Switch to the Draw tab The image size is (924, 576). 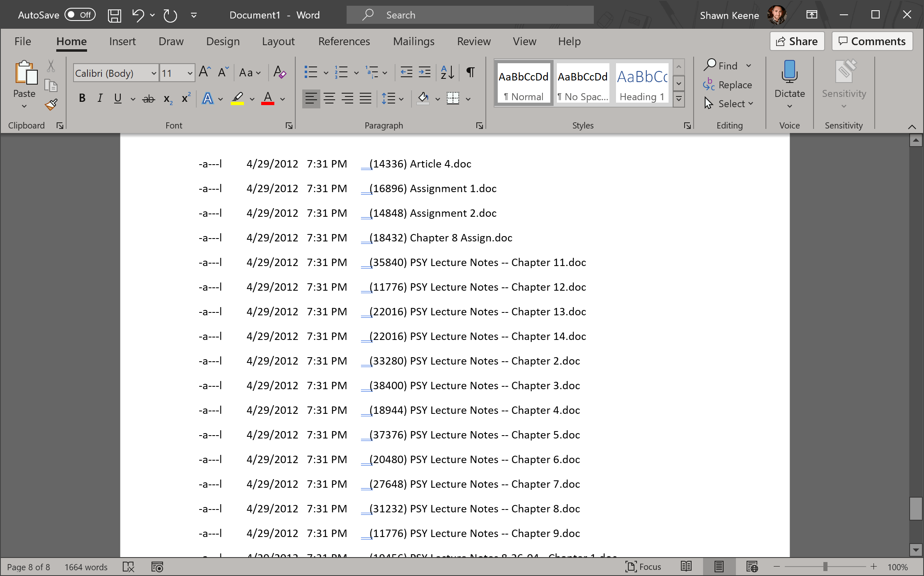tap(171, 41)
